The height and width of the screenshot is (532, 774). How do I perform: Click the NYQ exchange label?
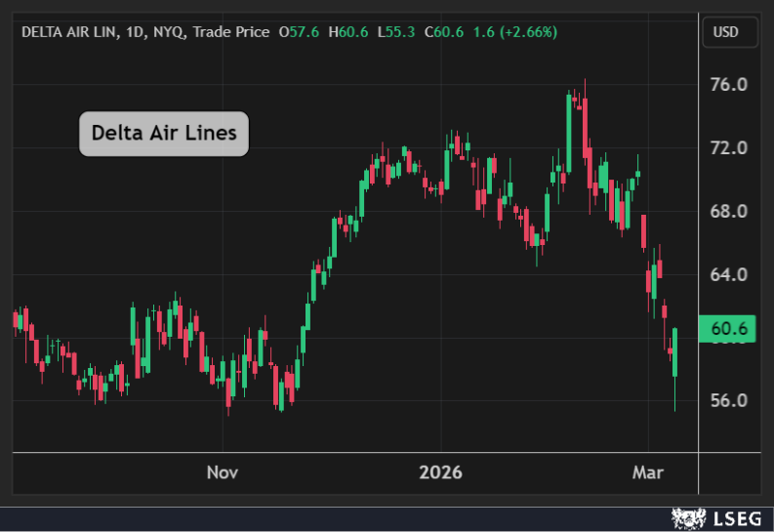click(x=166, y=32)
